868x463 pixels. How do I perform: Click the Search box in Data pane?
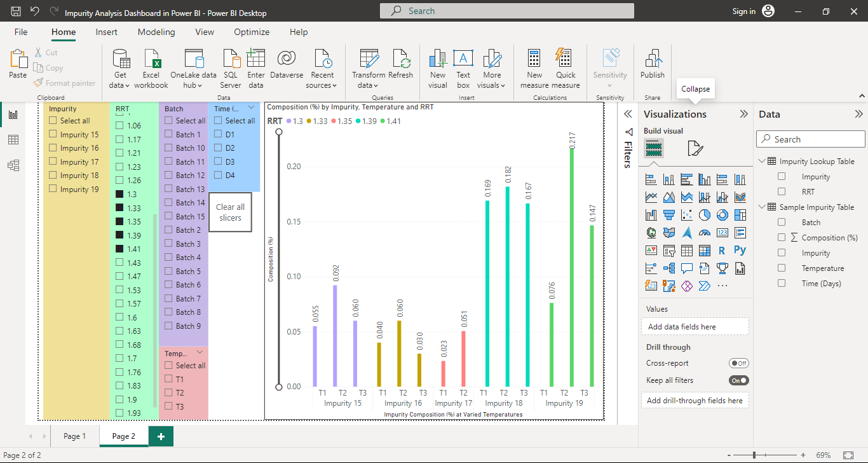[810, 139]
